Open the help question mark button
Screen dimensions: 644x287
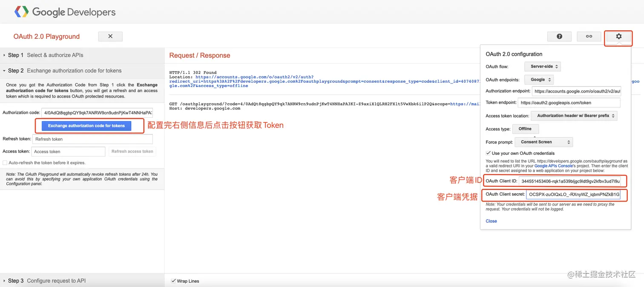559,37
